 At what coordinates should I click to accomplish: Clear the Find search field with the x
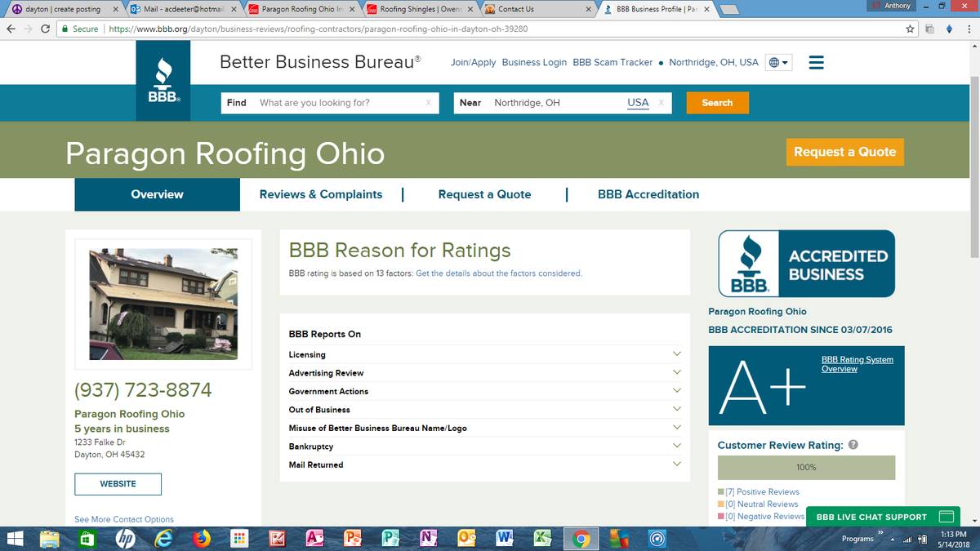[429, 103]
